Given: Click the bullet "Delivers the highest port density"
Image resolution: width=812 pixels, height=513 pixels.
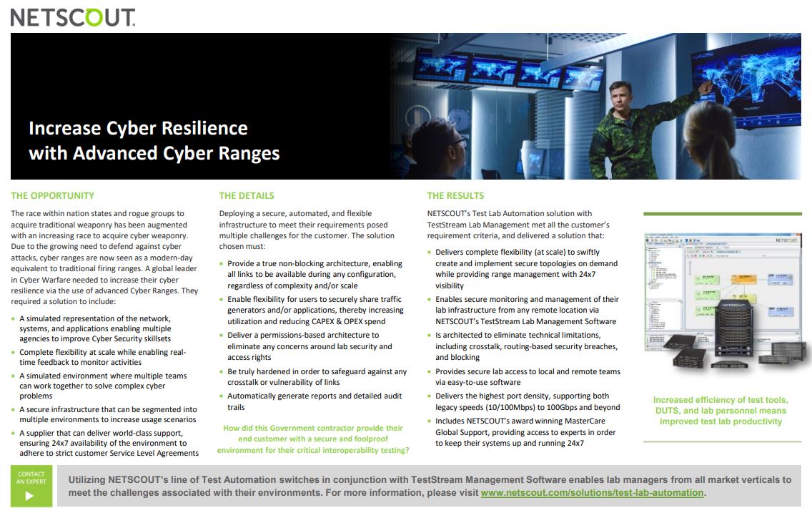Looking at the screenshot, I should pos(528,401).
